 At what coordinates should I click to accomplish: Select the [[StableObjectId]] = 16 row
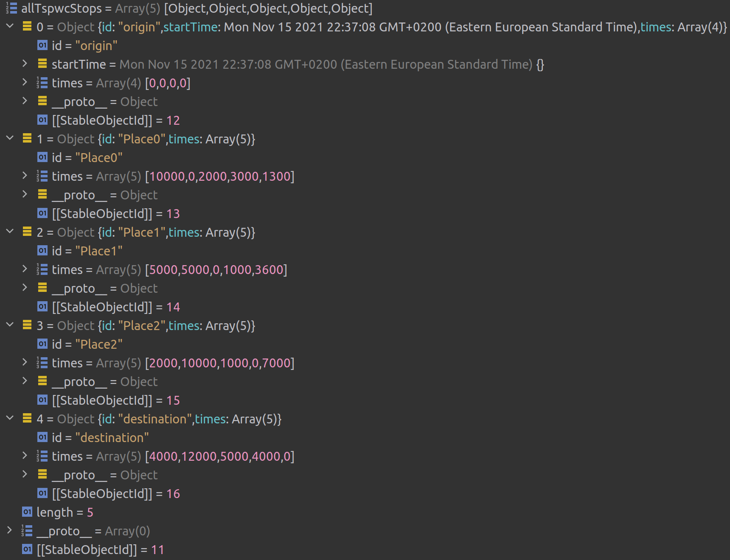click(x=365, y=493)
